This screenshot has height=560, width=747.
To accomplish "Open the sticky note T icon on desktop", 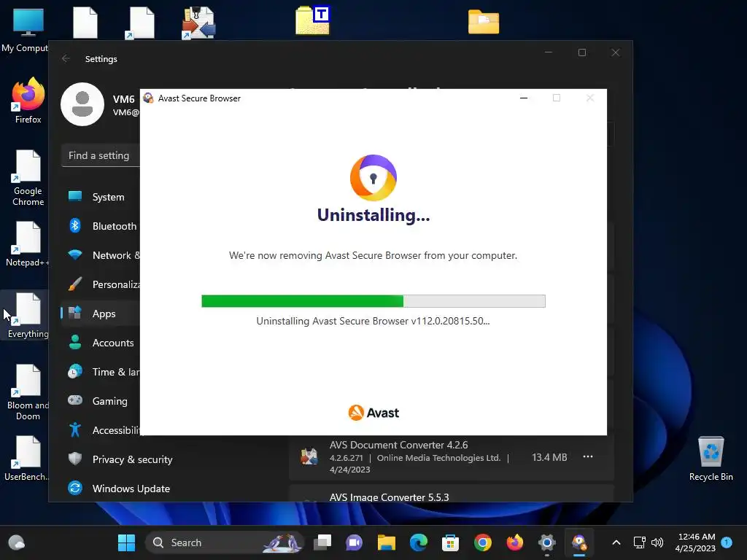I will 312,20.
